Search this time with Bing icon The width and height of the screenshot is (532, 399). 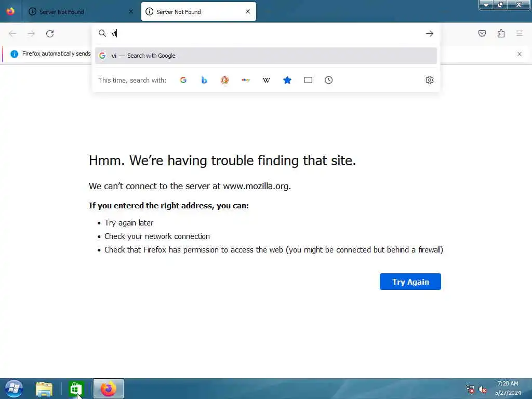204,80
